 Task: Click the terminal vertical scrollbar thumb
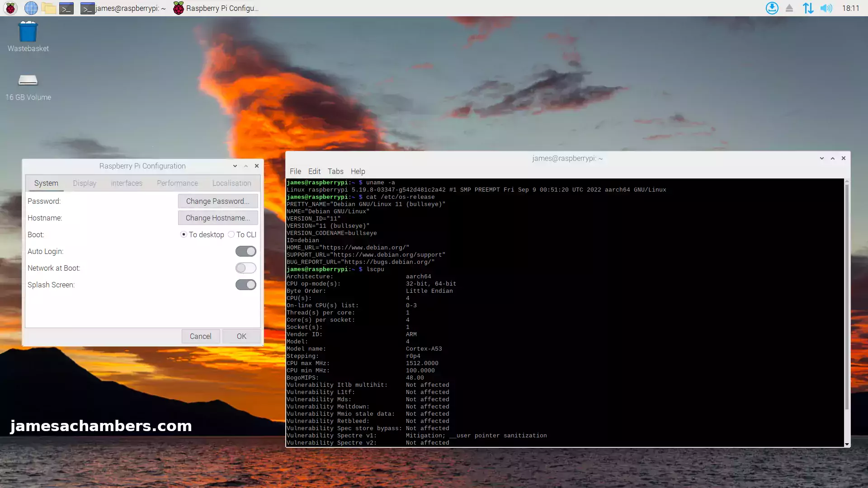coord(847,296)
